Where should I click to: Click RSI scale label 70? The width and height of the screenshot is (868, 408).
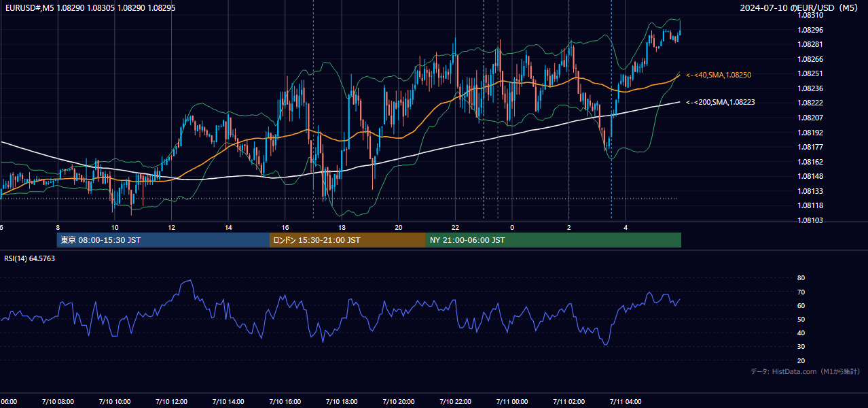pos(801,292)
